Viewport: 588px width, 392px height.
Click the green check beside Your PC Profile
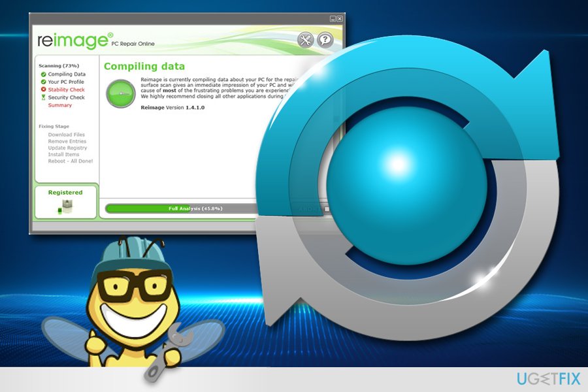43,82
